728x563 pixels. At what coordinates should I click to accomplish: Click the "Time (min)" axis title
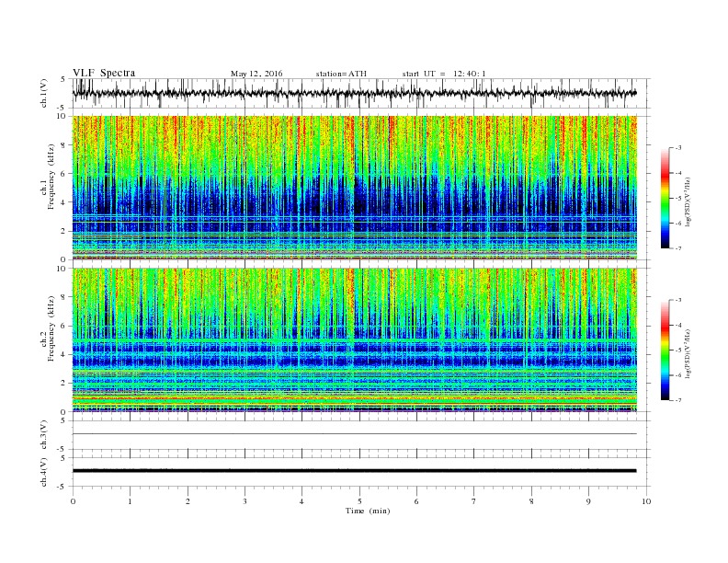[368, 511]
